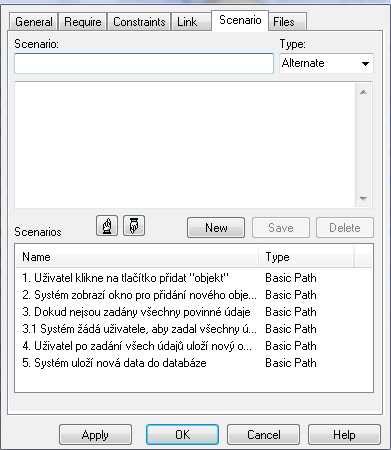The width and height of the screenshot is (391, 450).
Task: Switch to the General tab
Action: pyautogui.click(x=34, y=22)
